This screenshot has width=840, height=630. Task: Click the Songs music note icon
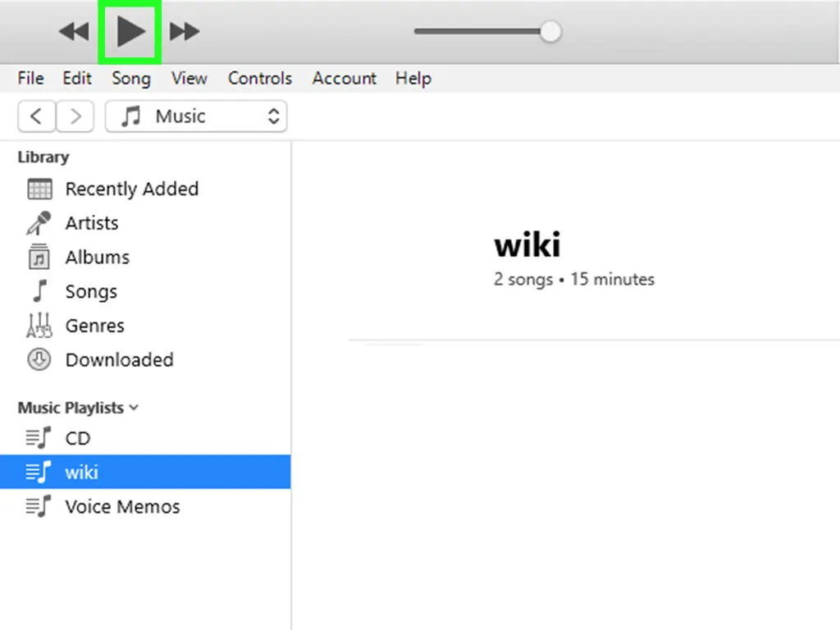39,291
